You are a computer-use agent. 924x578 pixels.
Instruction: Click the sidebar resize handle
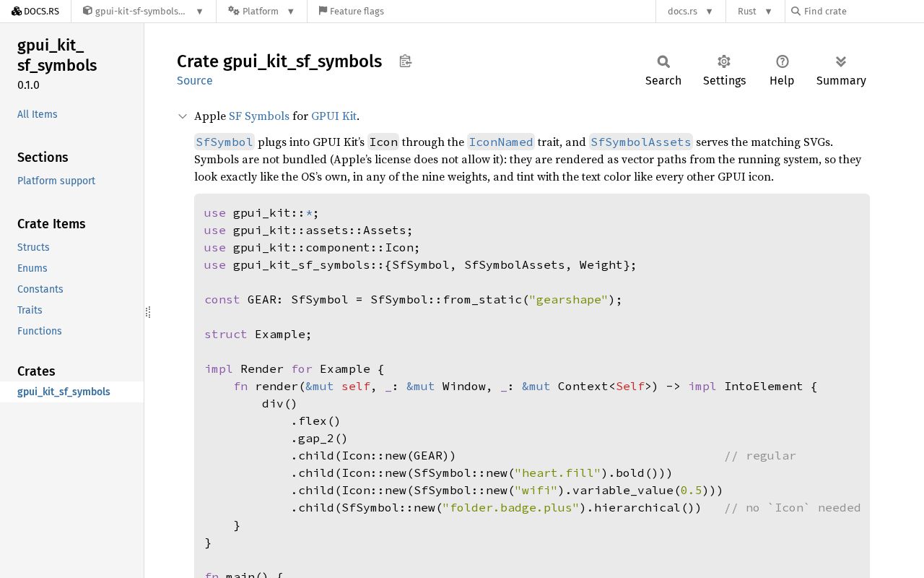148,312
